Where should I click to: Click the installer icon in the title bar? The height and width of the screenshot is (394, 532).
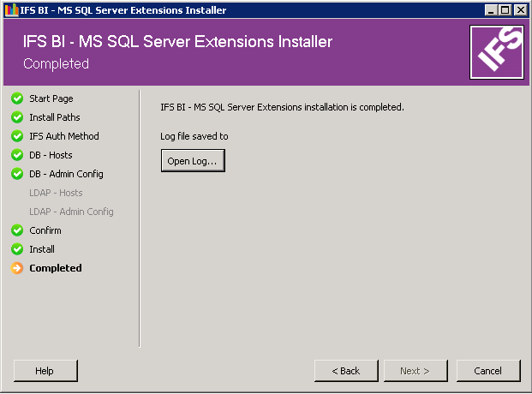(x=9, y=10)
